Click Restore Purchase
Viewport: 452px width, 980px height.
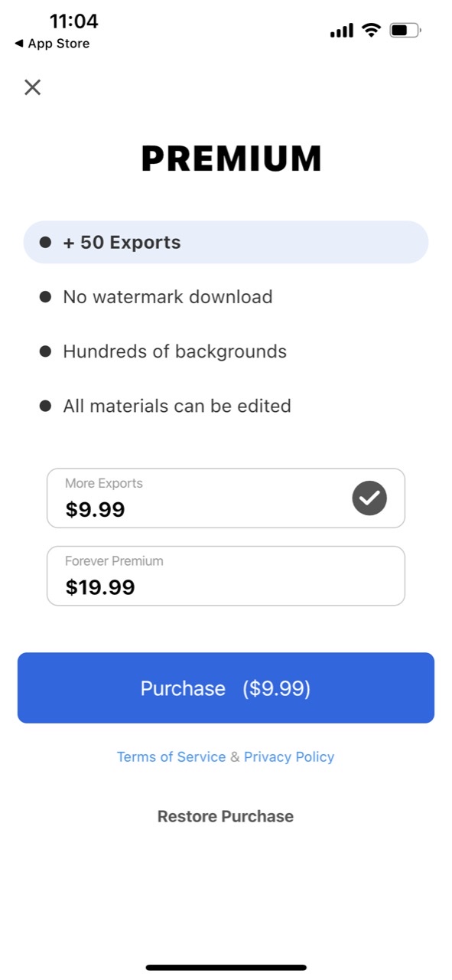(226, 816)
